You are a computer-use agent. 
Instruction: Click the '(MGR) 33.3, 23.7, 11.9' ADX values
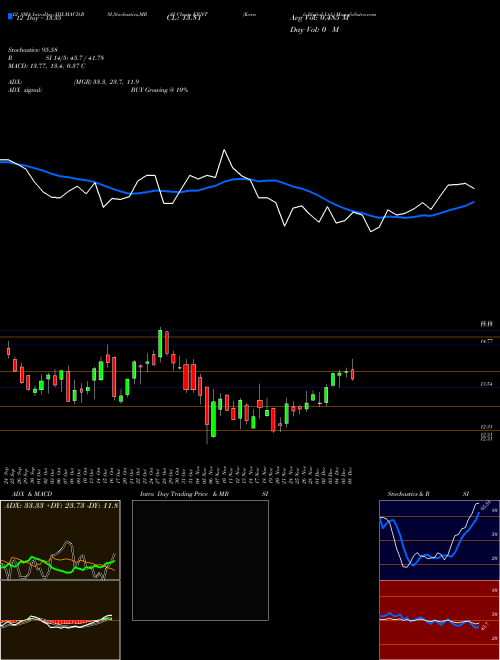click(106, 82)
